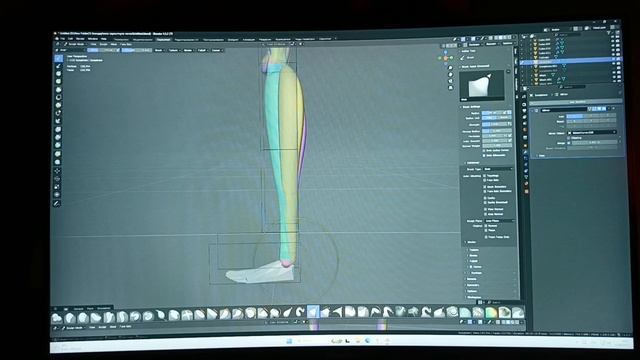Click the Mirror modifier name field
Image resolution: width=640 pixels, height=360 pixels.
click(564, 110)
